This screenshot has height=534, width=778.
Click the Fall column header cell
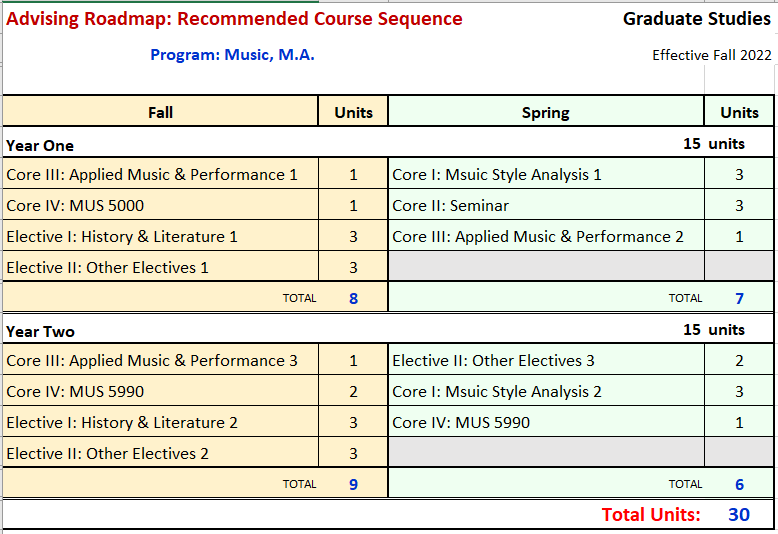[160, 112]
